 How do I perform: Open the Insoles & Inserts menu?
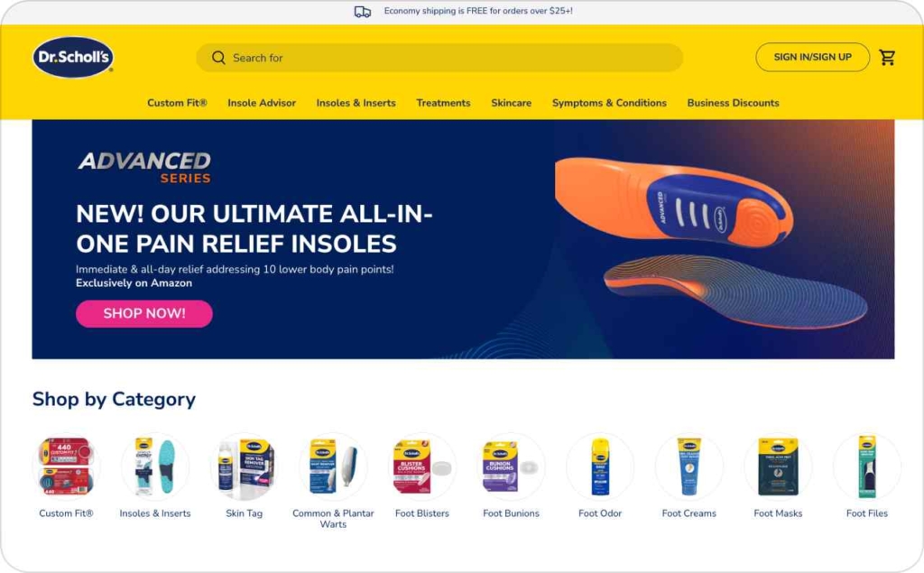(356, 103)
